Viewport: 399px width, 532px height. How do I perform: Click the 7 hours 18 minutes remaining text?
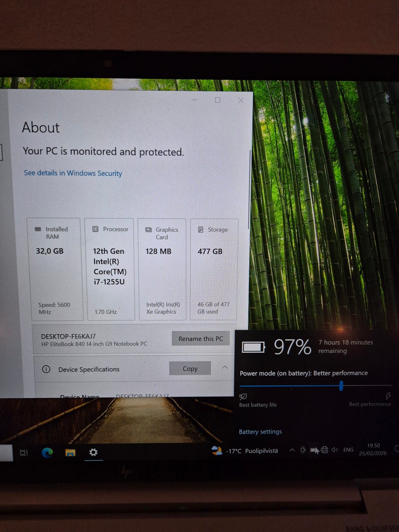tap(346, 346)
